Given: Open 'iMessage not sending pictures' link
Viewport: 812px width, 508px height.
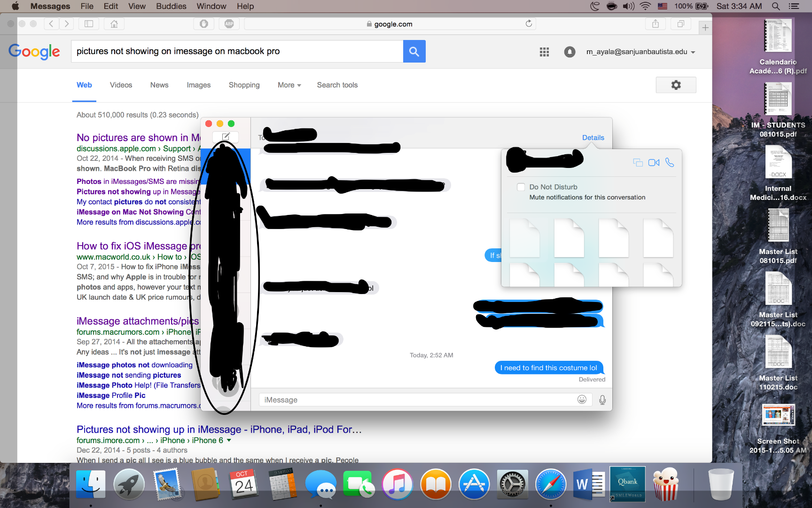Looking at the screenshot, I should [x=129, y=375].
